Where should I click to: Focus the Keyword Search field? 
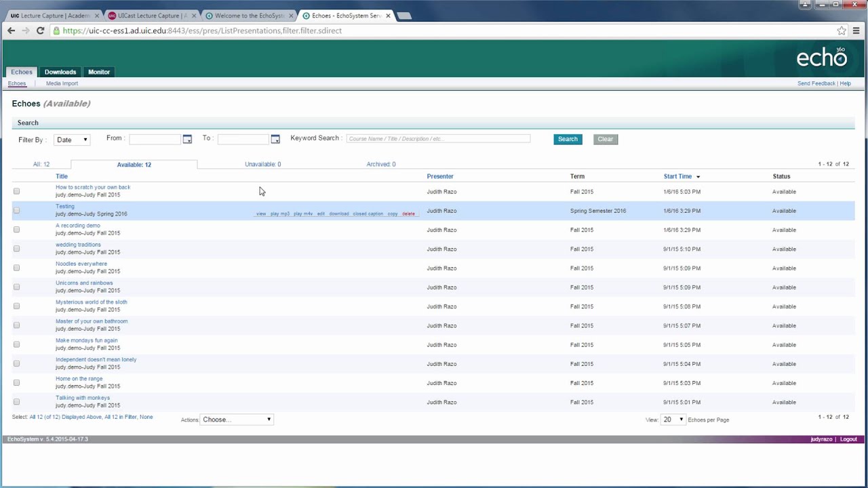[438, 138]
